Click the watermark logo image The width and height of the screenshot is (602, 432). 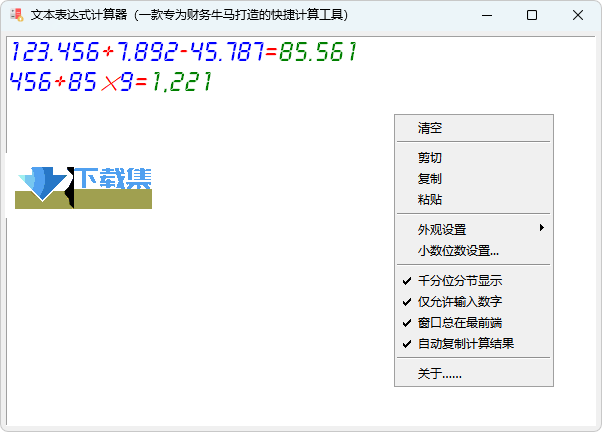point(84,187)
